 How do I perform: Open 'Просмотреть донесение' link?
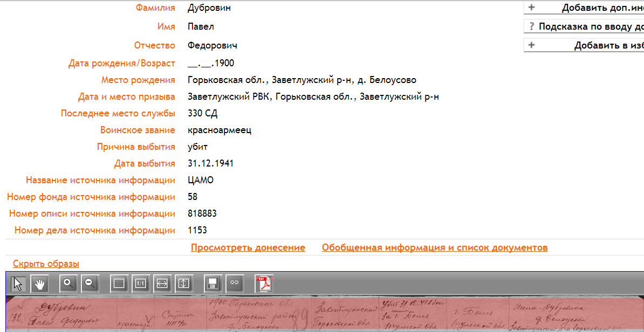point(248,248)
